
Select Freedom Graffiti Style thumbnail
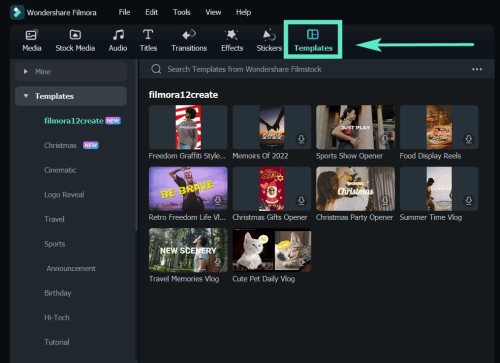tap(188, 127)
